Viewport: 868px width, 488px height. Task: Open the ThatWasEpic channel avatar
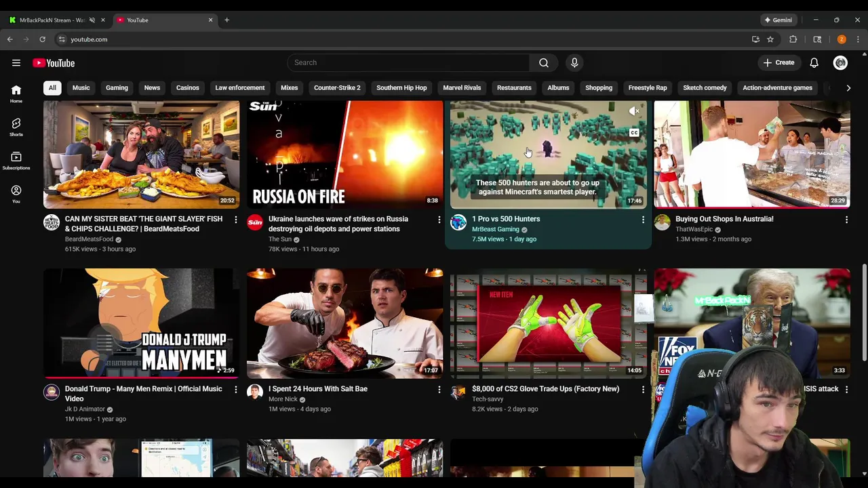[662, 222]
